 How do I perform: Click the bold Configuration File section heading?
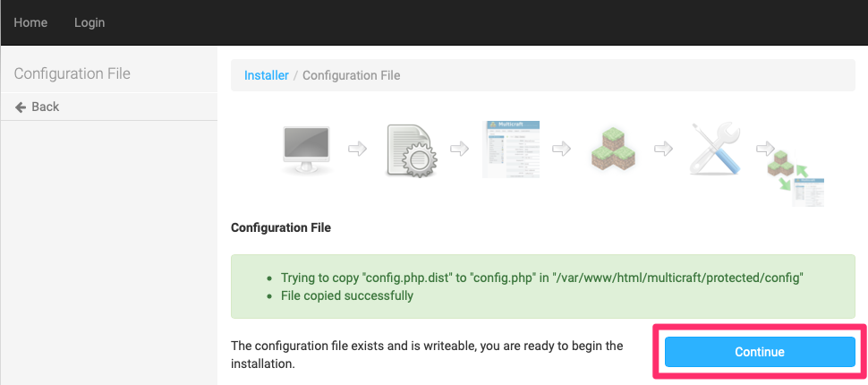(x=281, y=227)
